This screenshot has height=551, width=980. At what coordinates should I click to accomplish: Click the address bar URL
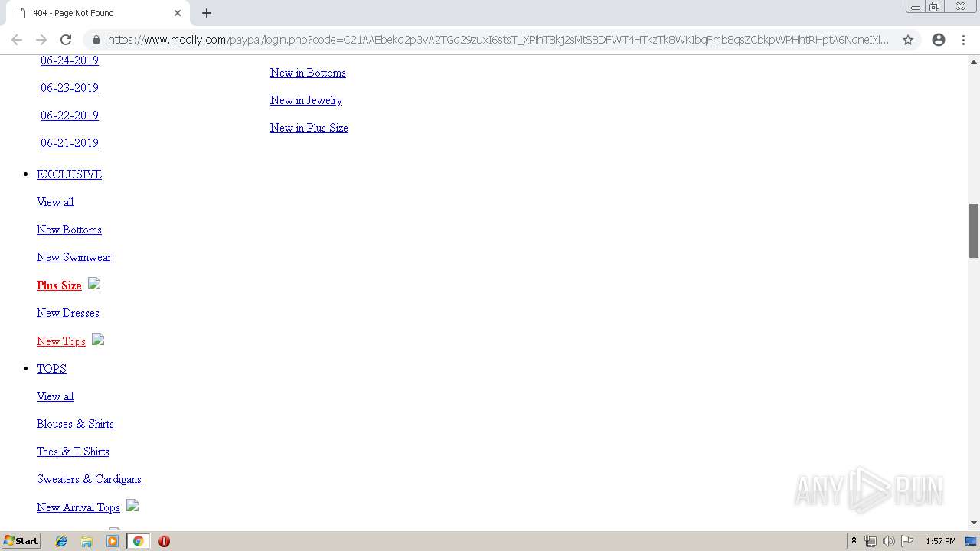tap(498, 40)
